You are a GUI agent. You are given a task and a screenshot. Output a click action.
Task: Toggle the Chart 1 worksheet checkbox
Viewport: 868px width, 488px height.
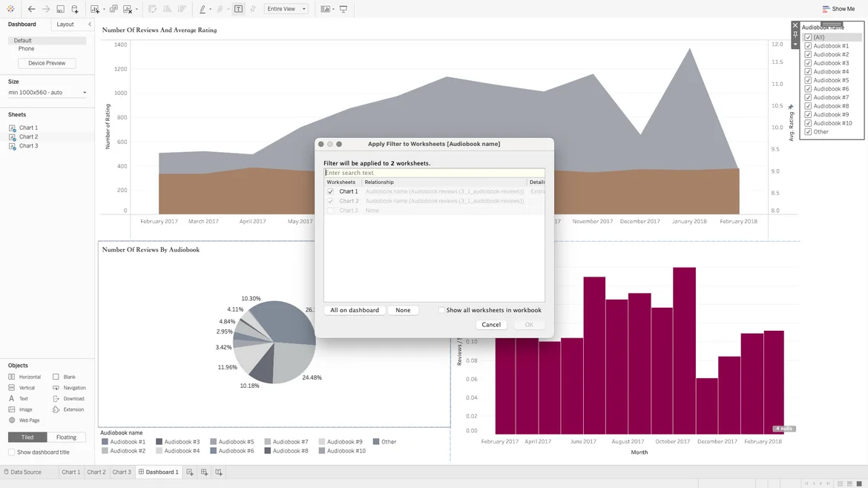331,191
